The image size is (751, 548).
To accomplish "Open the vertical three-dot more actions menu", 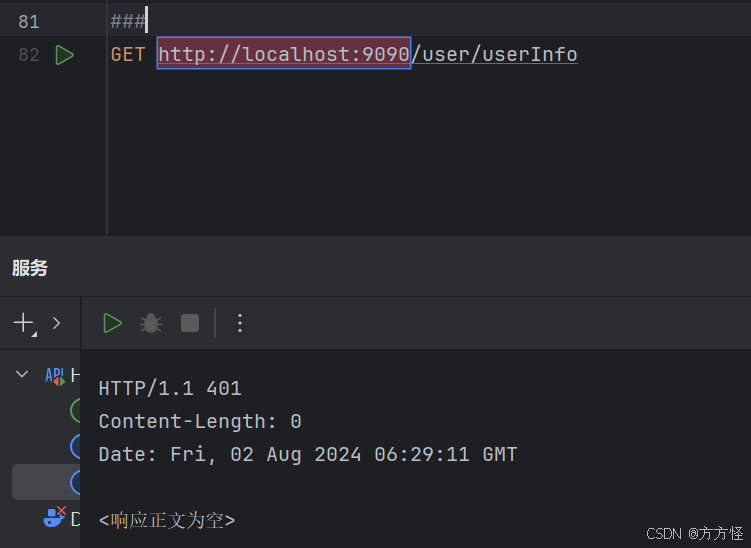I will (x=240, y=323).
